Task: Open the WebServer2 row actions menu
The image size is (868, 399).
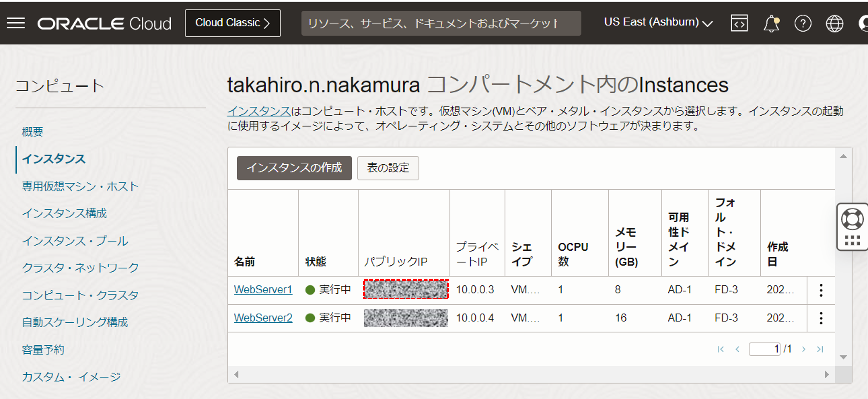Action: (x=821, y=318)
